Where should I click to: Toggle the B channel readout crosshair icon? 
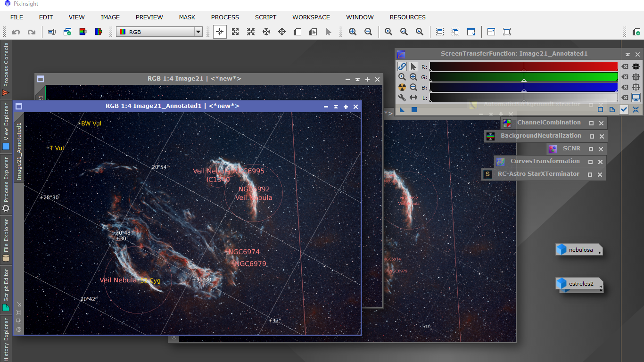tap(636, 87)
